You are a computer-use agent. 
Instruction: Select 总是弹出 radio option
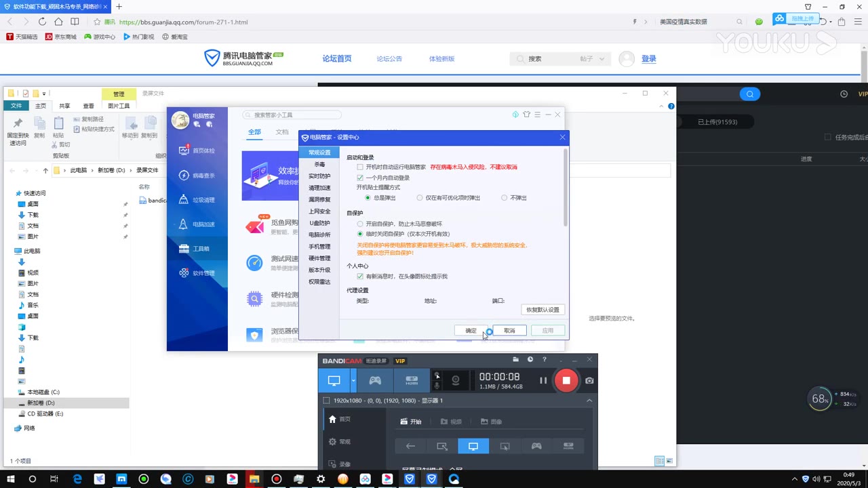368,198
